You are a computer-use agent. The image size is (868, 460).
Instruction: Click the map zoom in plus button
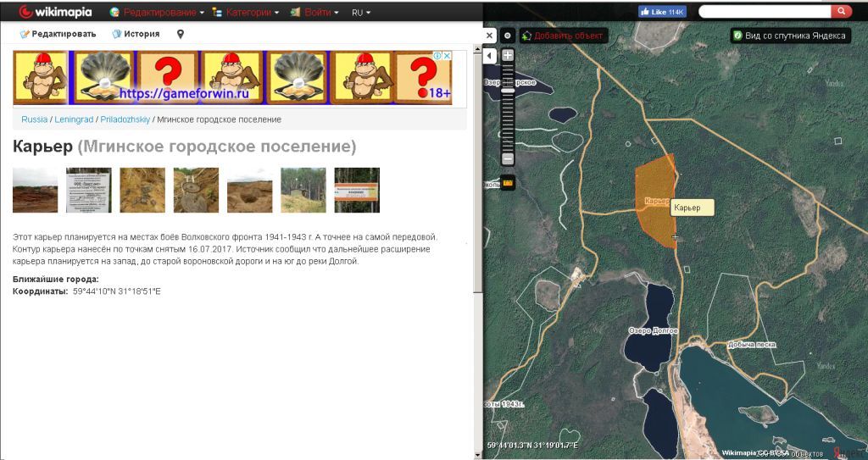(508, 56)
